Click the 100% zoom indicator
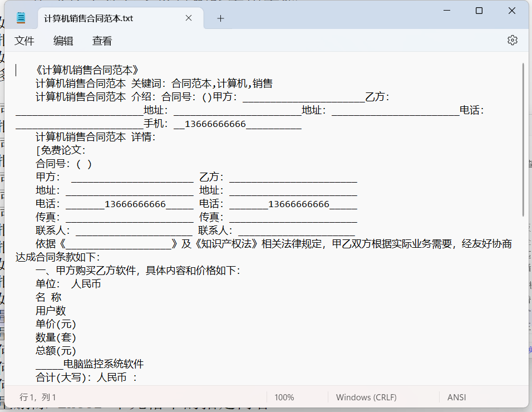532x412 pixels. coord(284,397)
